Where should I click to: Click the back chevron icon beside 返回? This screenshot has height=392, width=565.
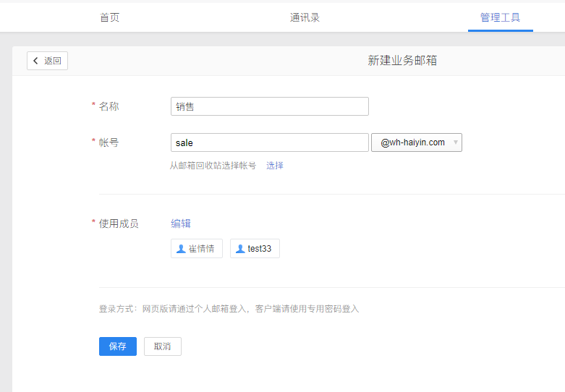click(x=35, y=61)
